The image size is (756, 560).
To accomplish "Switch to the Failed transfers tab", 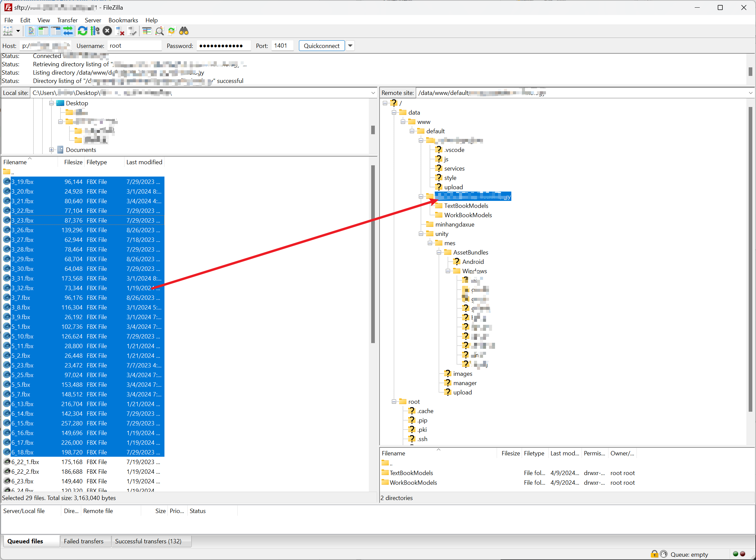I will pyautogui.click(x=84, y=541).
